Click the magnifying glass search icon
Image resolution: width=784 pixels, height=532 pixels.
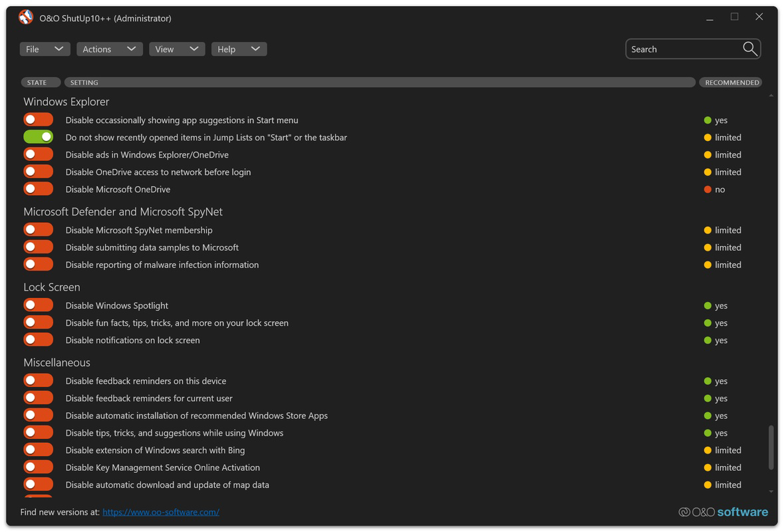click(x=749, y=49)
